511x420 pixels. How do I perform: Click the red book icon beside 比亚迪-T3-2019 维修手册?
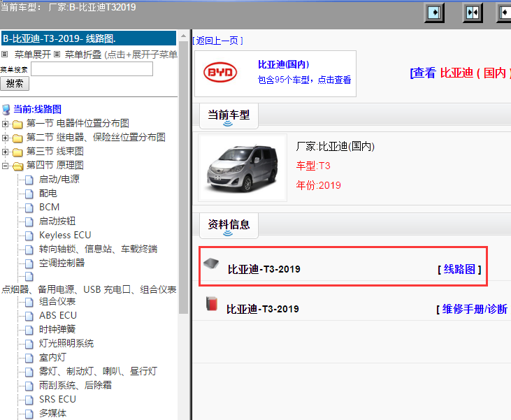(x=212, y=303)
